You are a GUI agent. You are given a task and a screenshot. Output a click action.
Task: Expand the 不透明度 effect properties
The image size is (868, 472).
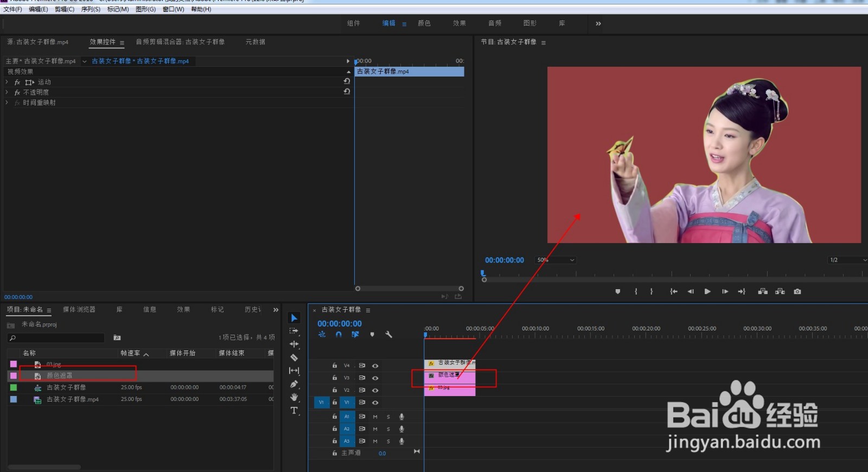coord(7,92)
